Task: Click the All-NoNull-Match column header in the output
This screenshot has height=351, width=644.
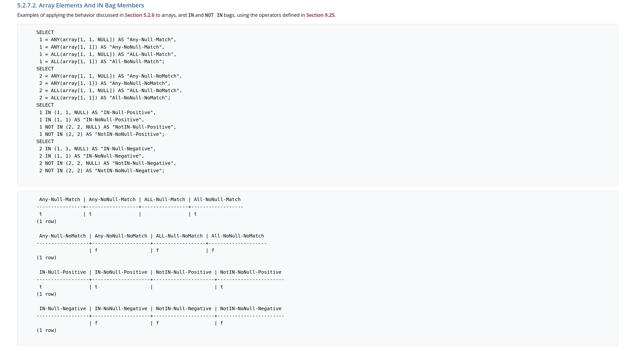Action: tap(217, 200)
